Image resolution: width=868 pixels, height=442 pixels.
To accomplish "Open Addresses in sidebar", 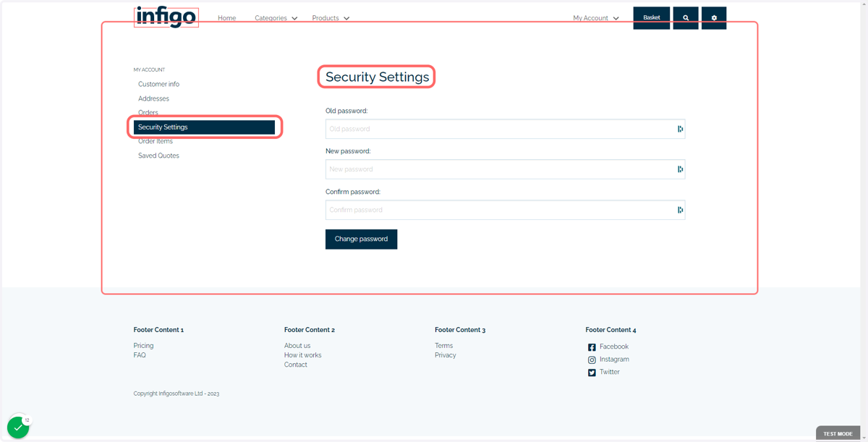I will coord(153,98).
